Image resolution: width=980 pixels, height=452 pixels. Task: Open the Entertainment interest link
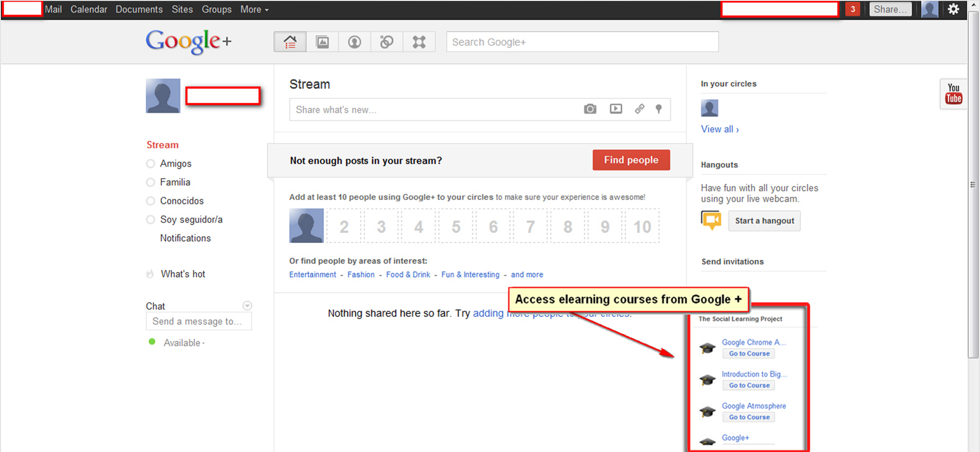[x=313, y=275]
